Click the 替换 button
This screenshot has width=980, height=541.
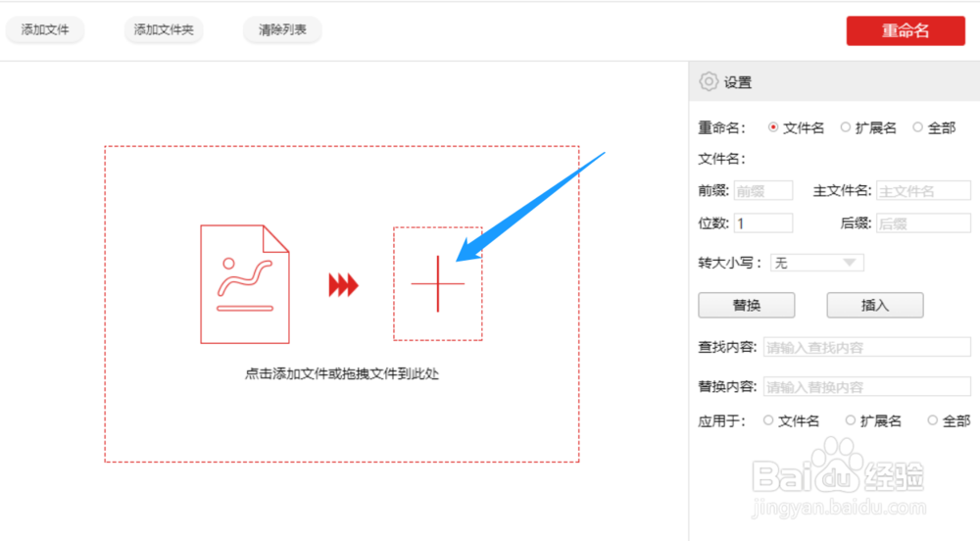pyautogui.click(x=746, y=305)
